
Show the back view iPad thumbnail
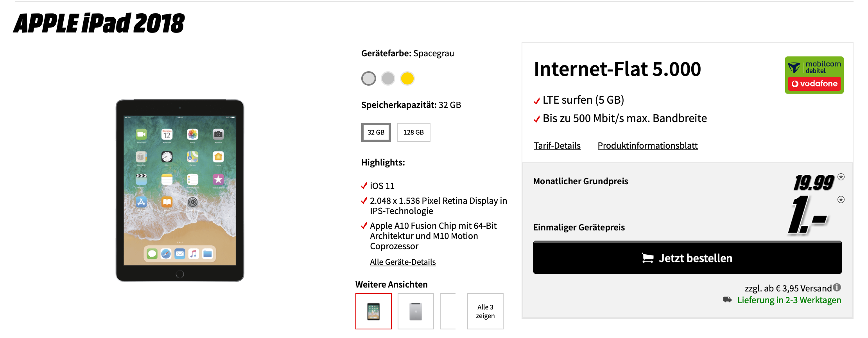coord(416,311)
